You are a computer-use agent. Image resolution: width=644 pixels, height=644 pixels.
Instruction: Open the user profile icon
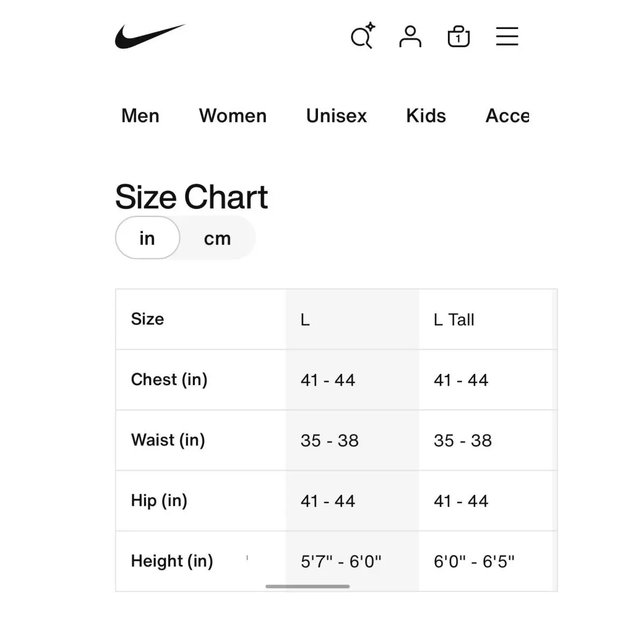410,37
